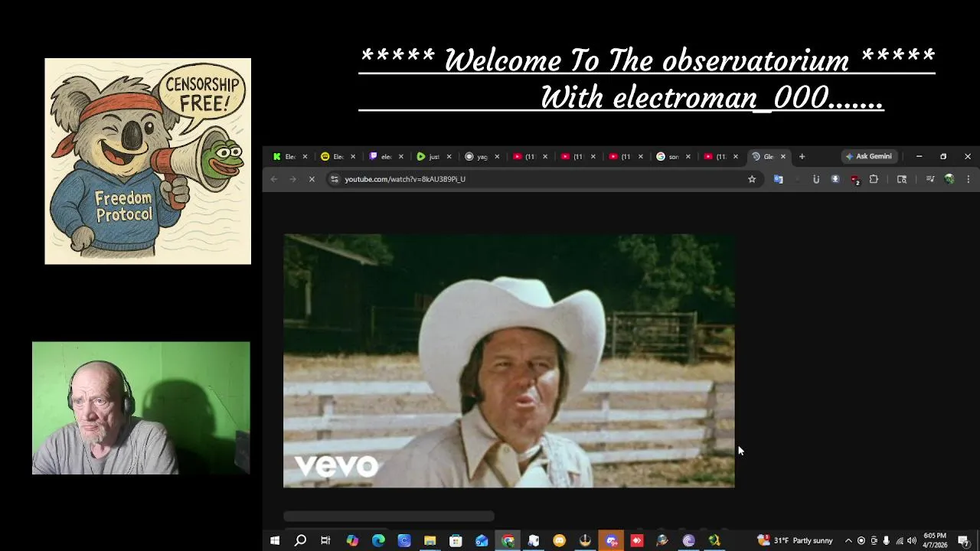Open Chrome's three-dot menu
Screen dimensions: 980x551
pyautogui.click(x=968, y=179)
